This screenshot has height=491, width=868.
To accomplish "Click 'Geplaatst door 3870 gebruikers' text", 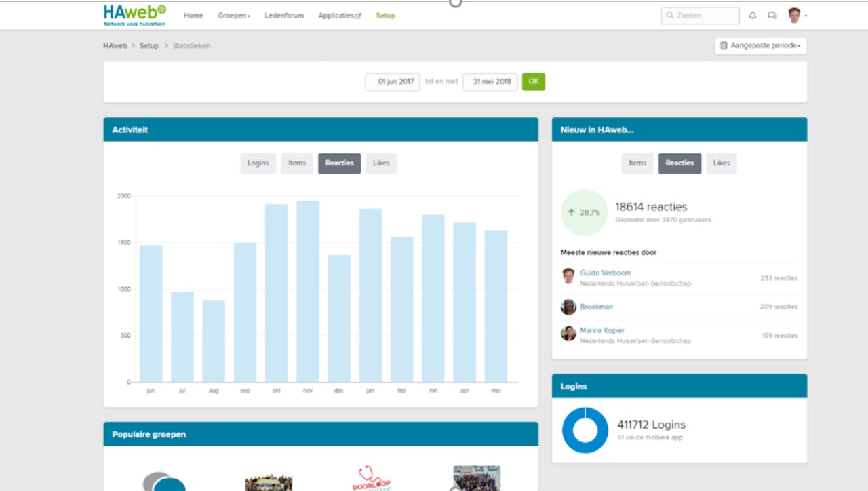I will (x=663, y=220).
